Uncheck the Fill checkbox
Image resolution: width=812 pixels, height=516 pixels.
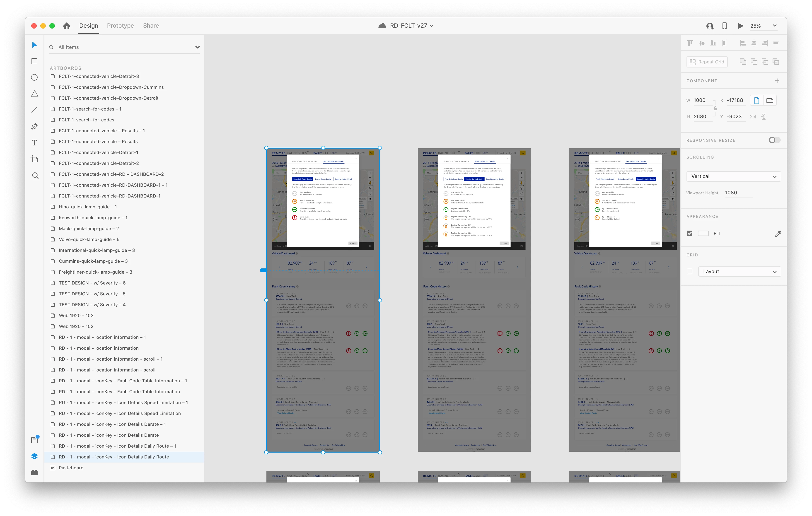(x=690, y=234)
